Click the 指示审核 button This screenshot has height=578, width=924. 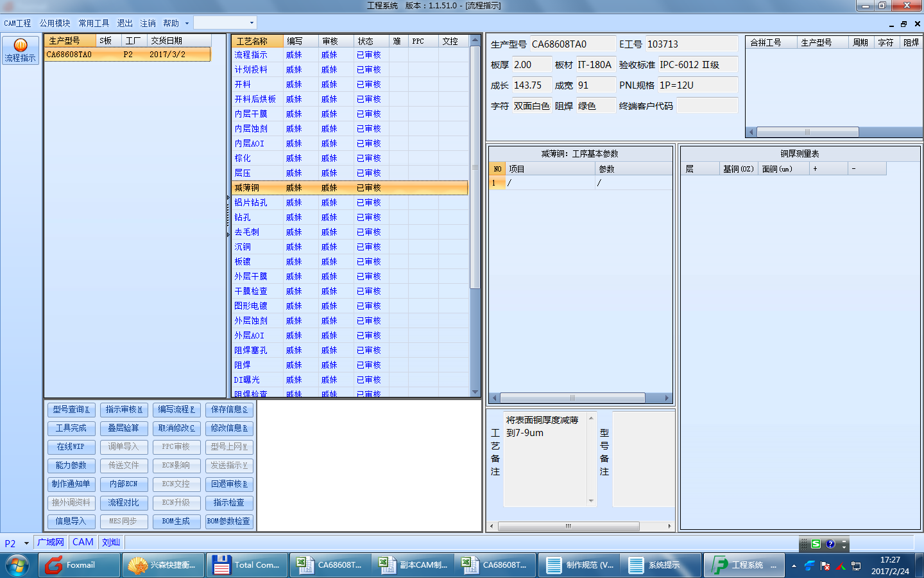pos(124,409)
